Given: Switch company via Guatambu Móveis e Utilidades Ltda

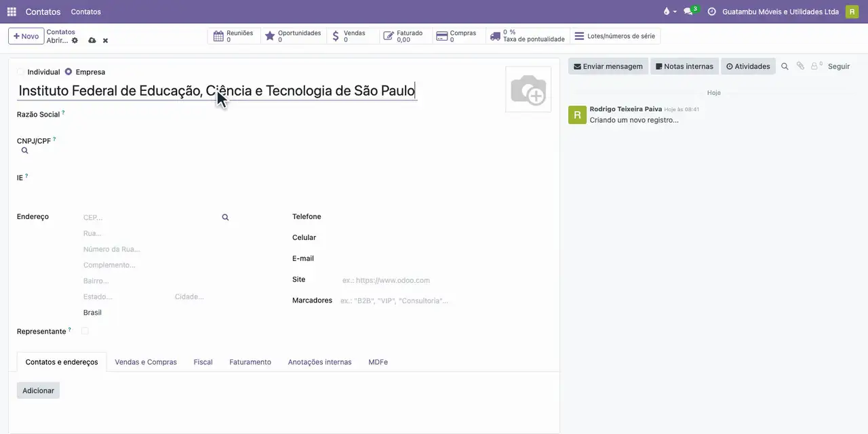Looking at the screenshot, I should coord(781,12).
